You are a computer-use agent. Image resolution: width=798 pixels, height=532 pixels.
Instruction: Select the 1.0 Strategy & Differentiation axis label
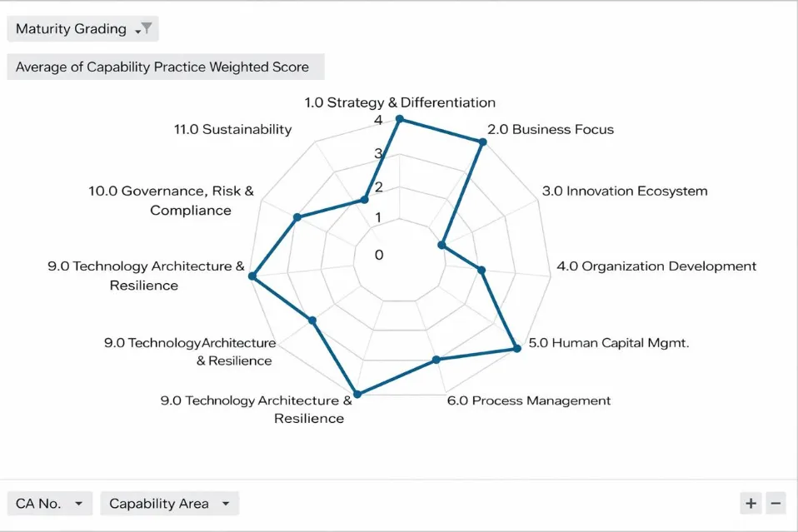coord(400,102)
